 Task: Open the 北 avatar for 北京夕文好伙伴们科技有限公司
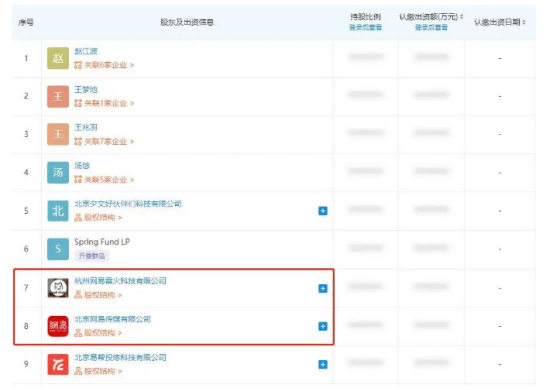[58, 211]
